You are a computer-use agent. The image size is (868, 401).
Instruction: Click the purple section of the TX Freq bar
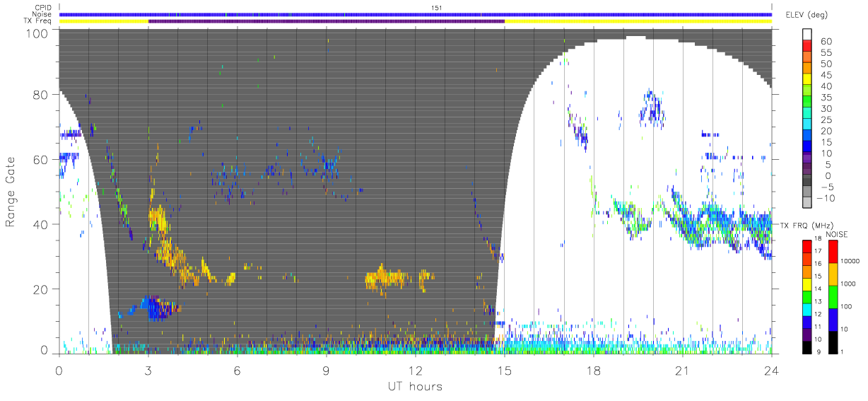pos(327,21)
